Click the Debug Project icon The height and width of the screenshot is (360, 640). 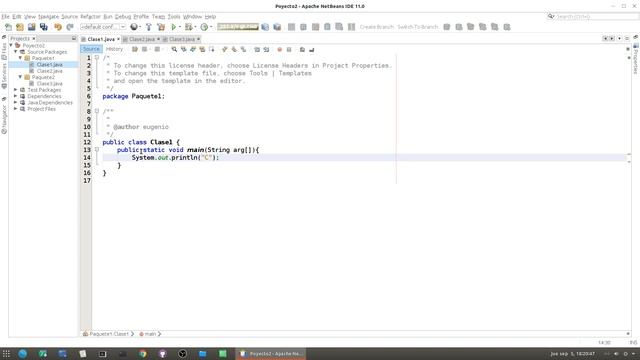[189, 27]
